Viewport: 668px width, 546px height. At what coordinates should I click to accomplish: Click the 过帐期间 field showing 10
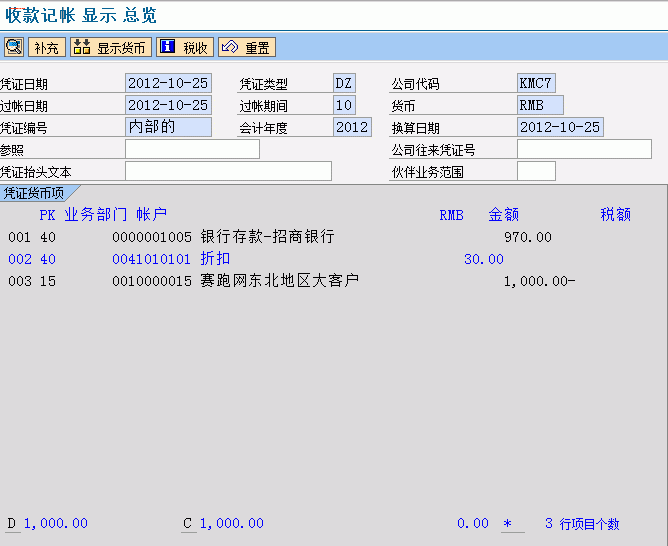point(344,105)
